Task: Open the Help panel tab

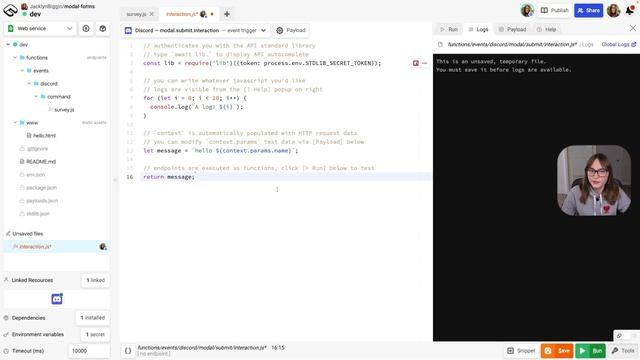Action: 546,29
